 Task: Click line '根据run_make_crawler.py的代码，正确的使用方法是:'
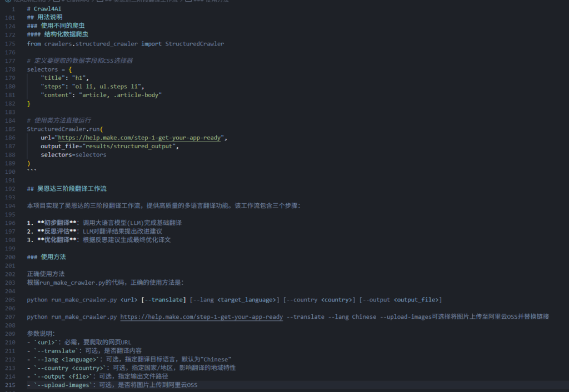point(105,283)
